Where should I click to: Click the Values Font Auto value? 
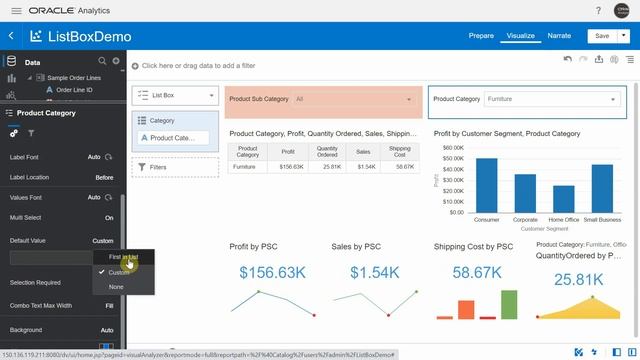point(94,198)
